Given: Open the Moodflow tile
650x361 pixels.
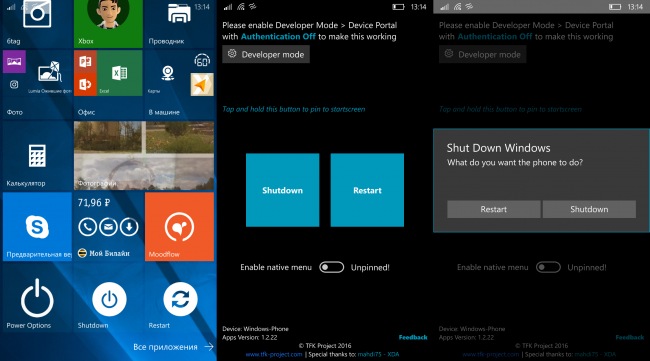Looking at the screenshot, I should [179, 226].
